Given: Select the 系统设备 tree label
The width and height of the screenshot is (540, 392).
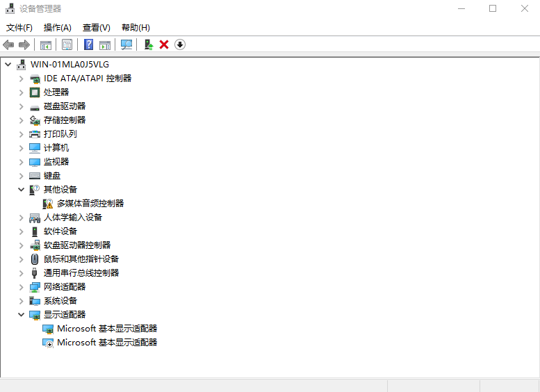Looking at the screenshot, I should coord(60,301).
